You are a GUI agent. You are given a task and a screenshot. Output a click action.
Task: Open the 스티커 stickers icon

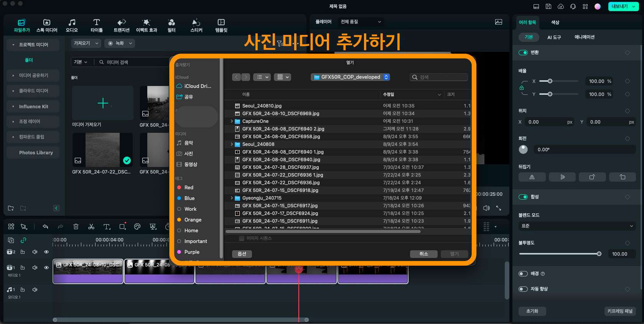(x=196, y=26)
